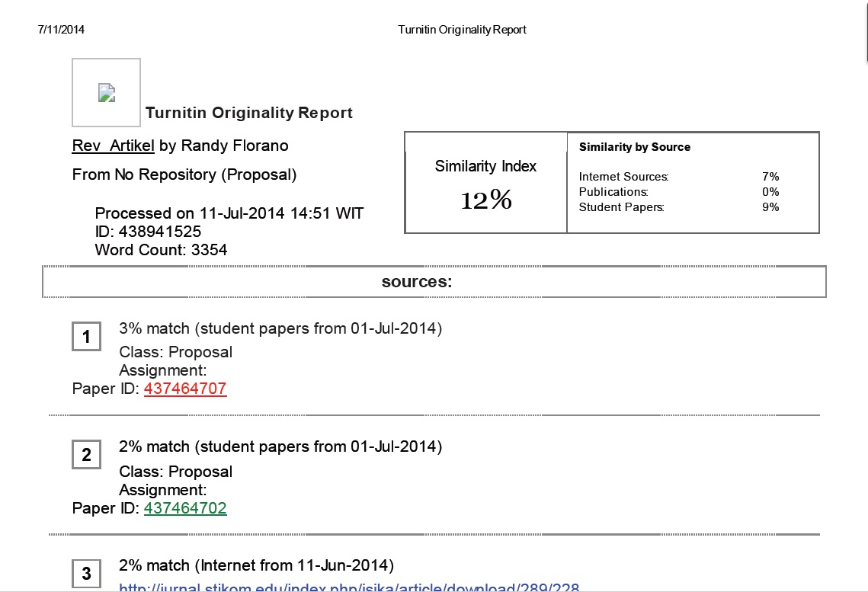Open the Rev_Artikel document link
868x592 pixels.
[x=113, y=146]
